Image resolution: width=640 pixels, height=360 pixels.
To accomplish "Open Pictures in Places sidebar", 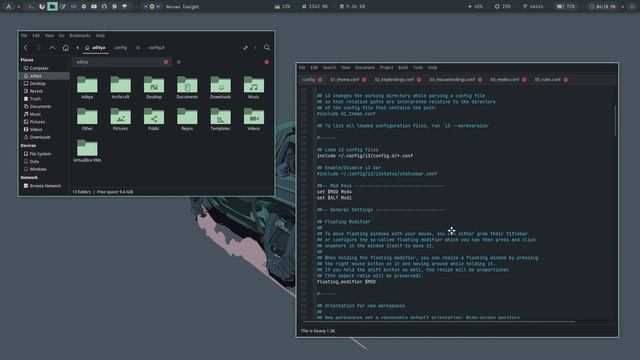I will click(44, 122).
